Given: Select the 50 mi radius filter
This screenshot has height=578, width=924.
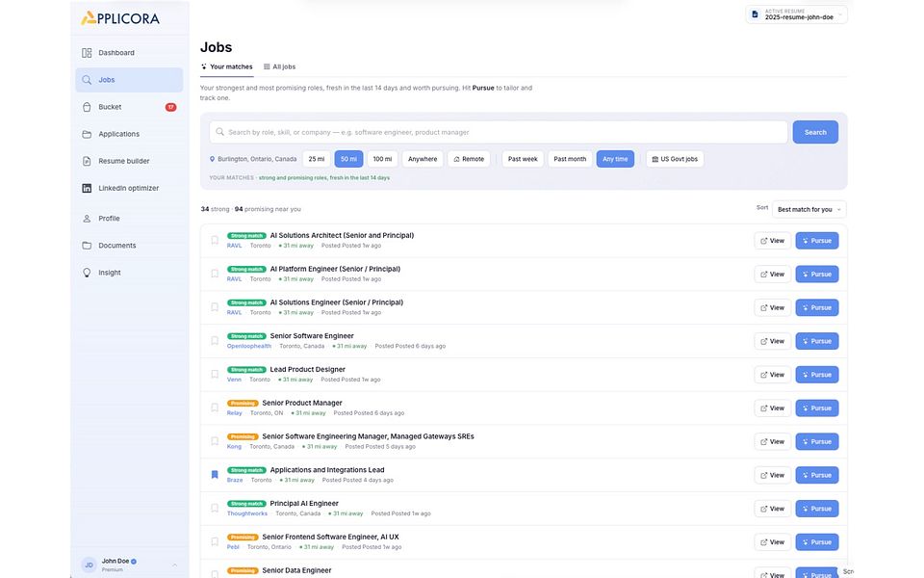Looking at the screenshot, I should (x=348, y=159).
